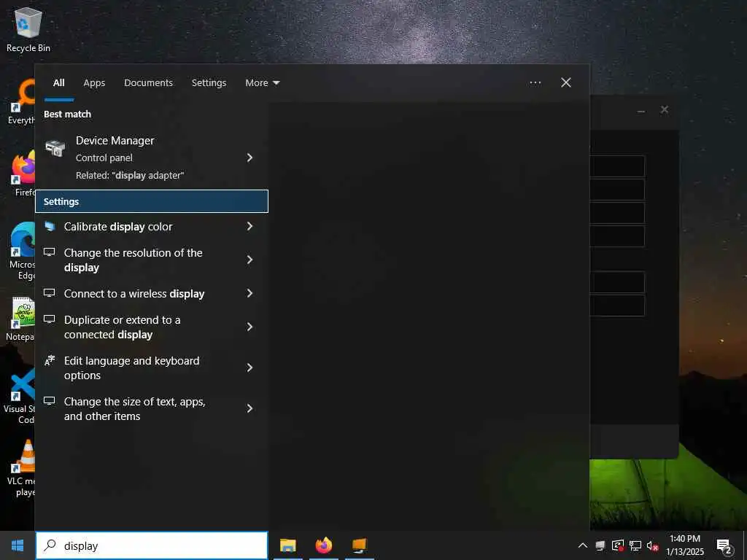The image size is (747, 560).
Task: Open the More filter dropdown
Action: pyautogui.click(x=263, y=83)
